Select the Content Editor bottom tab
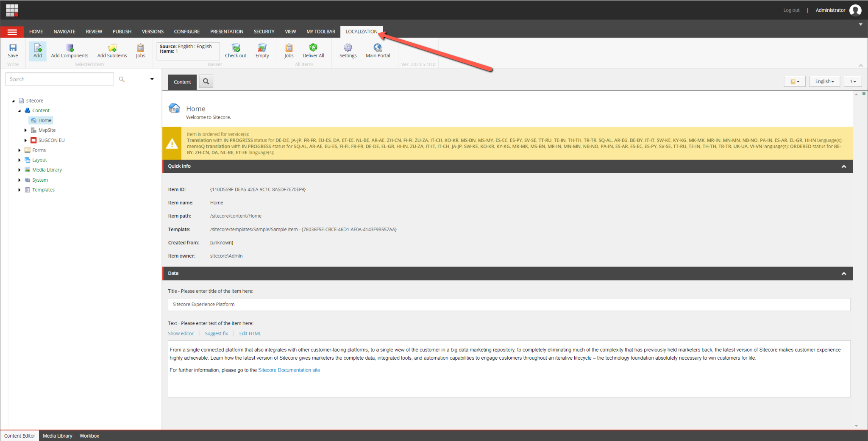This screenshot has height=441, width=868. [20, 436]
